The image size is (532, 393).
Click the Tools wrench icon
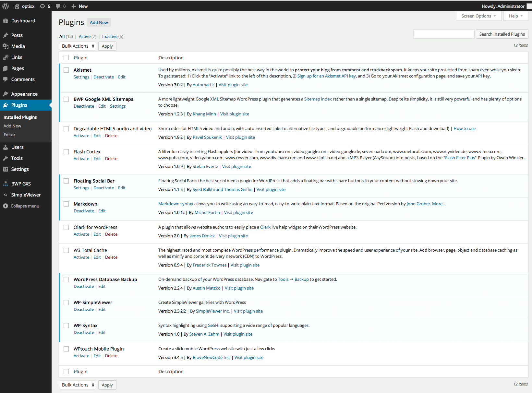(6, 158)
